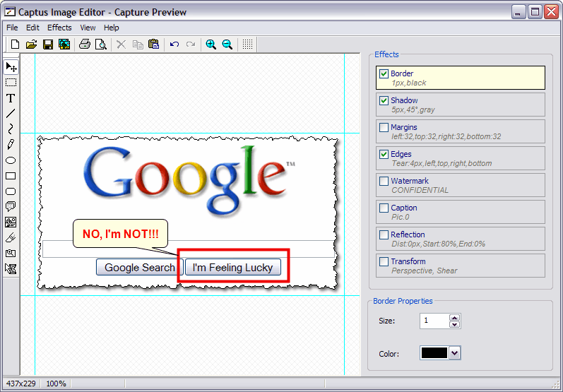Uncheck the Border effect checkbox

384,73
